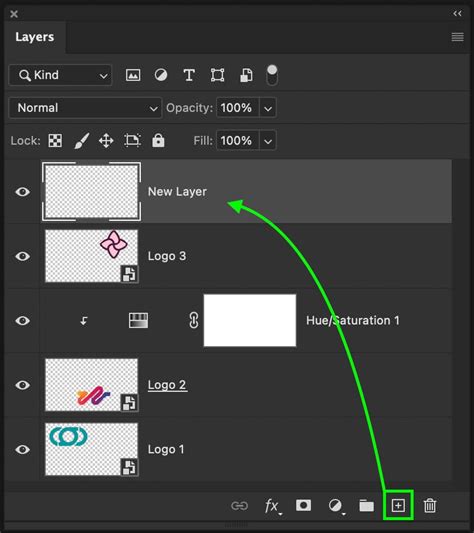Viewport: 474px width, 533px height.
Task: Lock all padlock icon
Action: (158, 140)
